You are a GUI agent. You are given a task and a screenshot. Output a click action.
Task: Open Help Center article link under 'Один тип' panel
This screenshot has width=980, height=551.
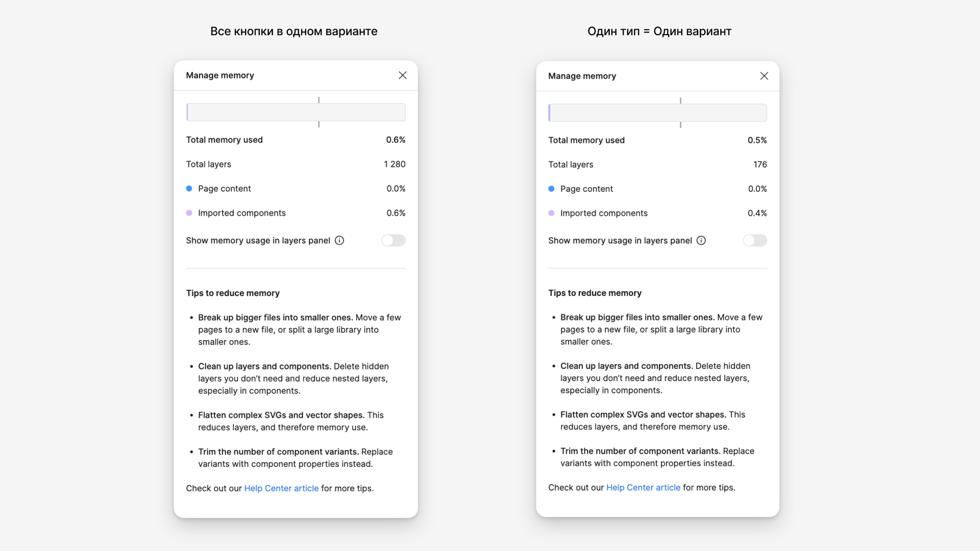(x=643, y=488)
